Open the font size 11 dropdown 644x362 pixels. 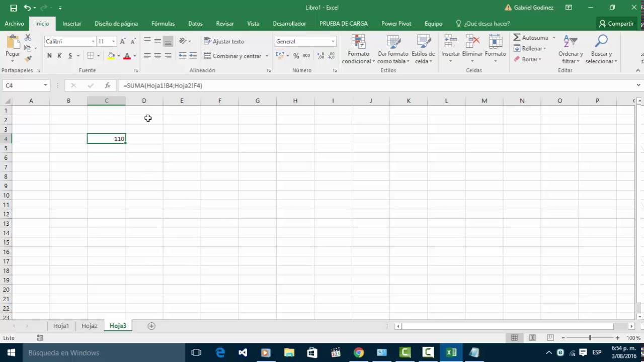(x=113, y=41)
